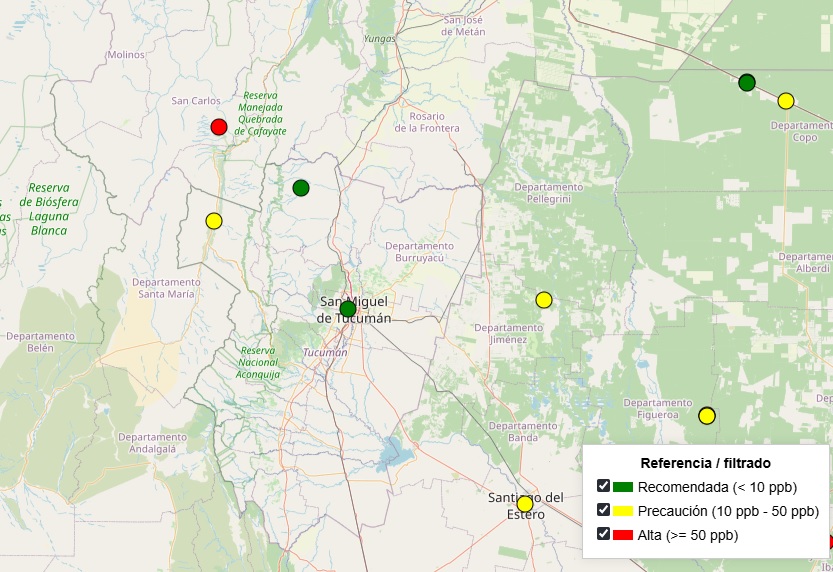Click the yellow marker in Departamento Figueroa

[707, 416]
